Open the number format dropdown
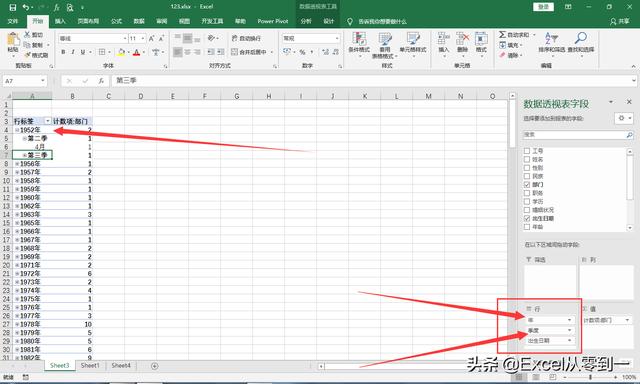The width and height of the screenshot is (640, 384). point(337,38)
